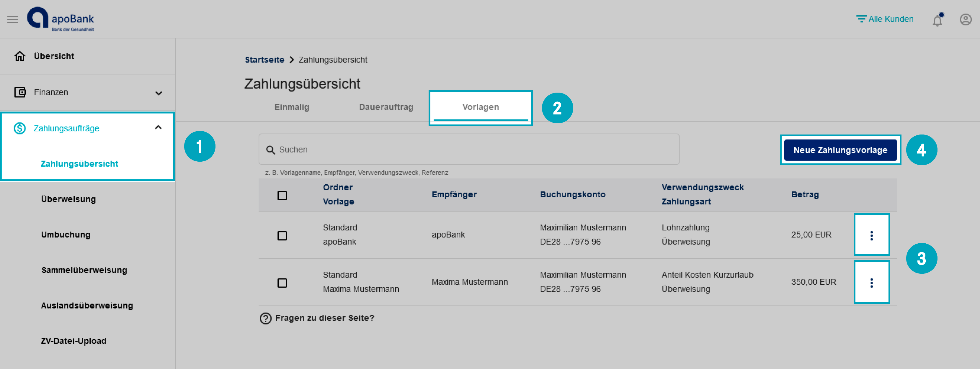
Task: Click the 25,00 EUR amount
Action: click(811, 234)
